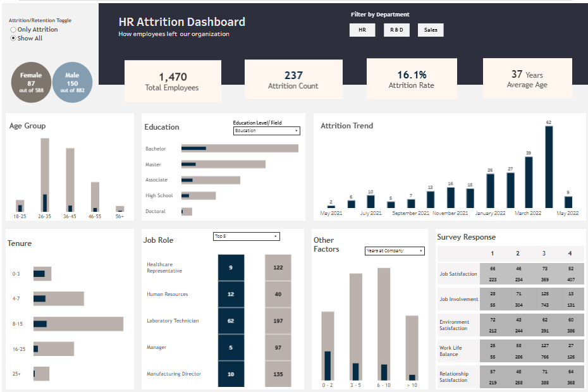Open the Years at Company dropdown

395,251
